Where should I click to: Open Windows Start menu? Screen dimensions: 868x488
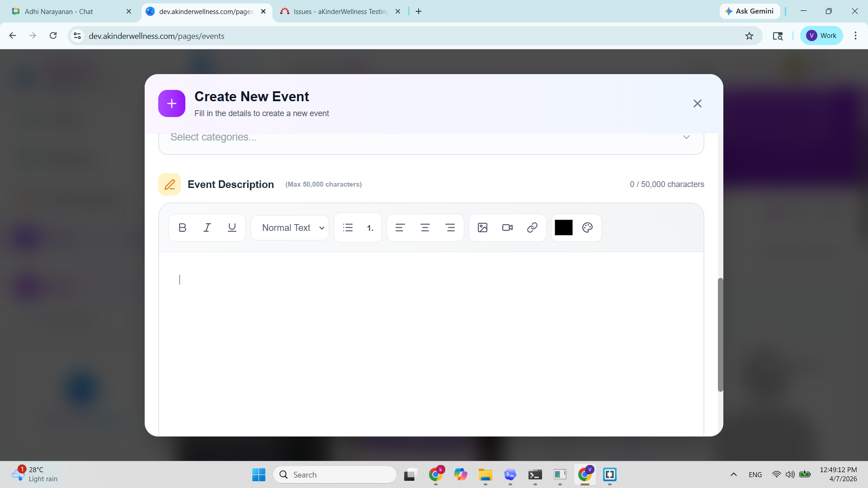point(259,474)
